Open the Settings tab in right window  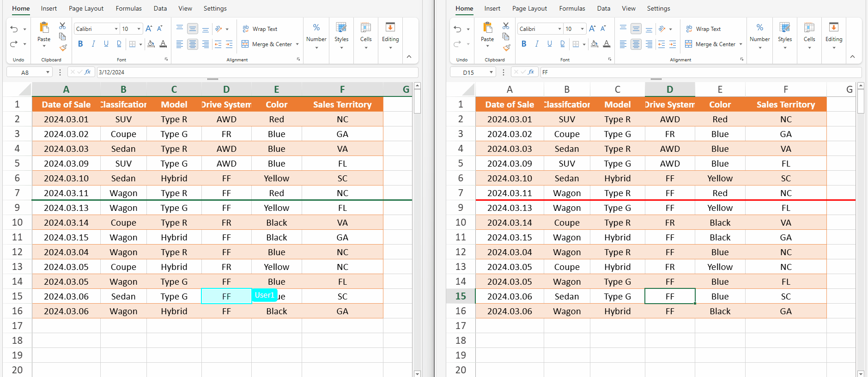tap(659, 8)
